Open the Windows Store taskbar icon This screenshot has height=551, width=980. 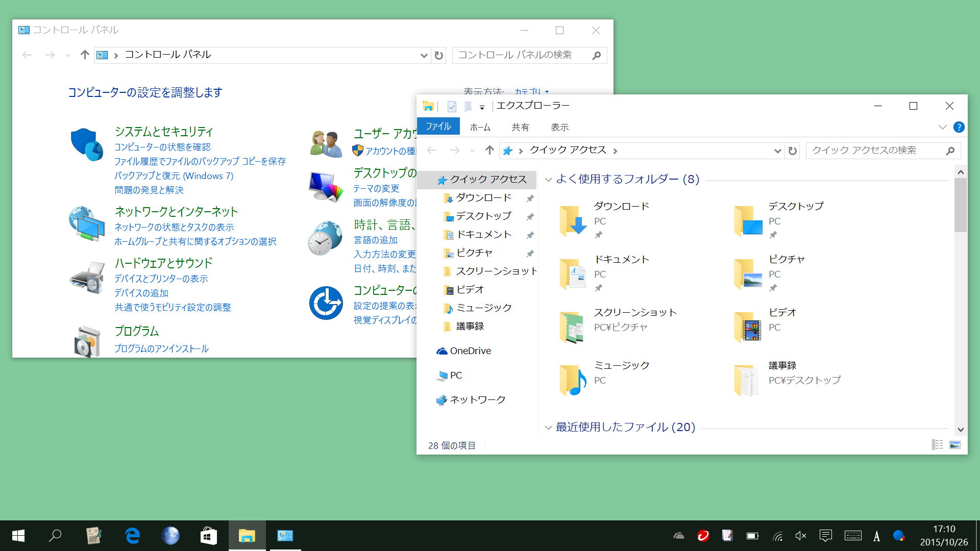point(208,535)
